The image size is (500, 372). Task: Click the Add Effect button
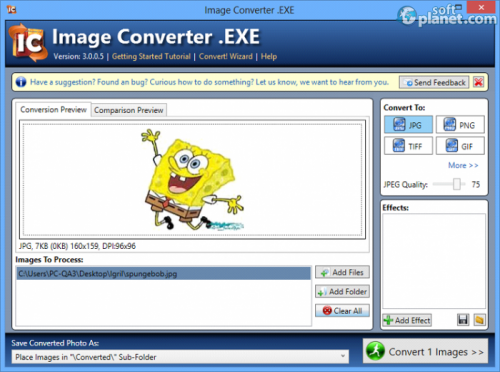click(407, 320)
